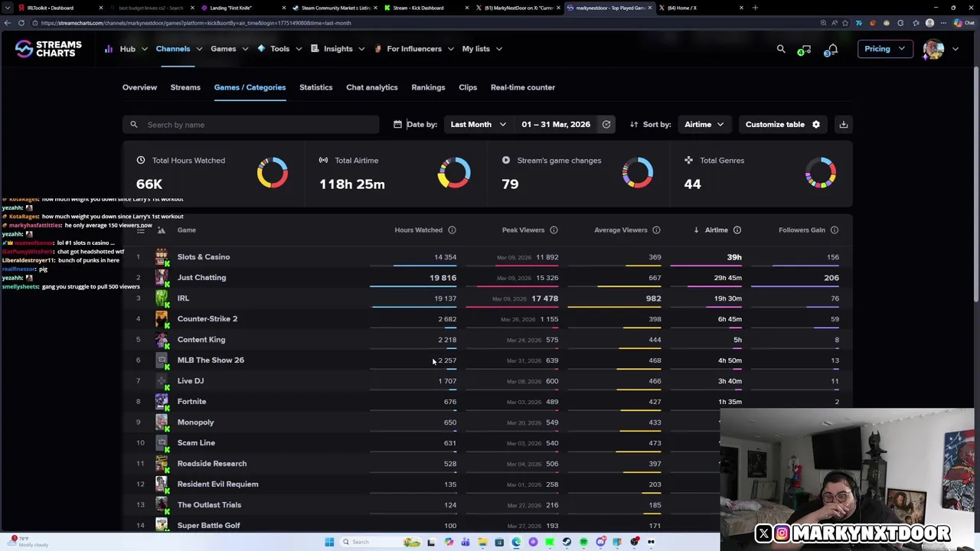Screen dimensions: 980x551
Task: Click the Hours Watched info icon
Action: coord(452,230)
